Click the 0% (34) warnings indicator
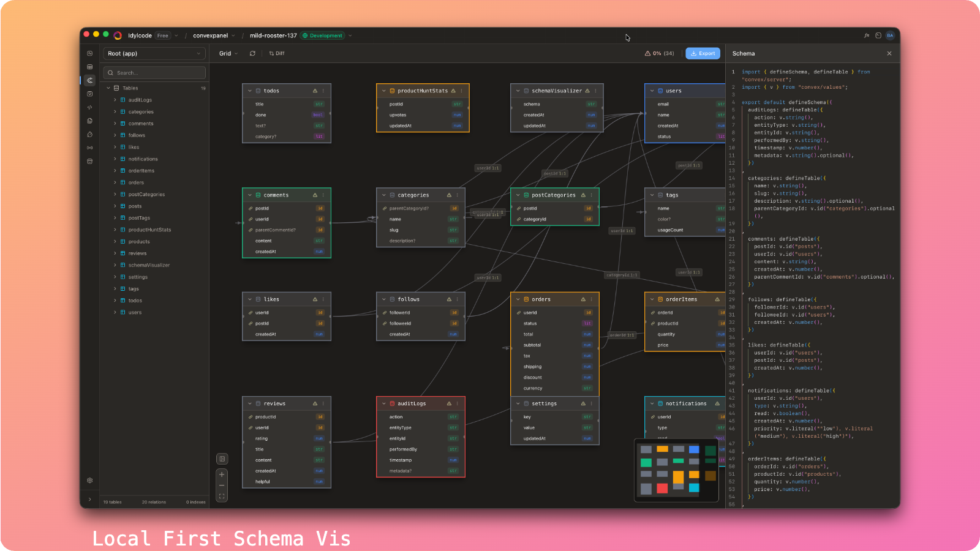 point(659,53)
